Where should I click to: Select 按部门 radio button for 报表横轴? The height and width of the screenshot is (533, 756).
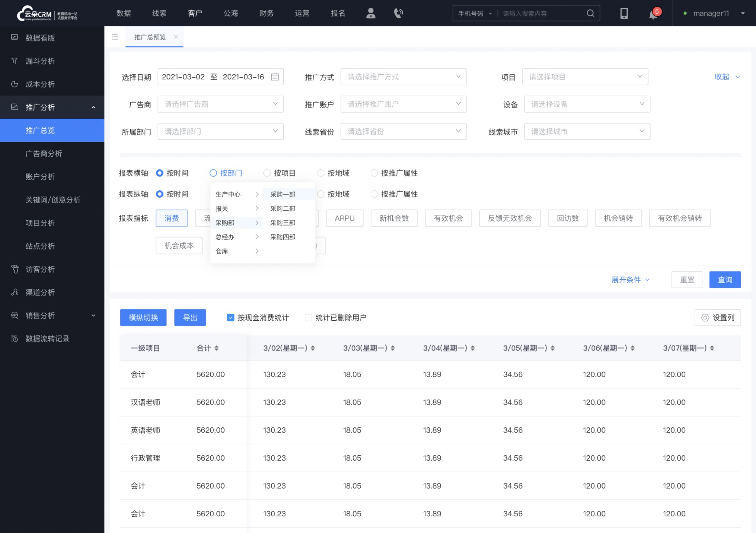214,173
